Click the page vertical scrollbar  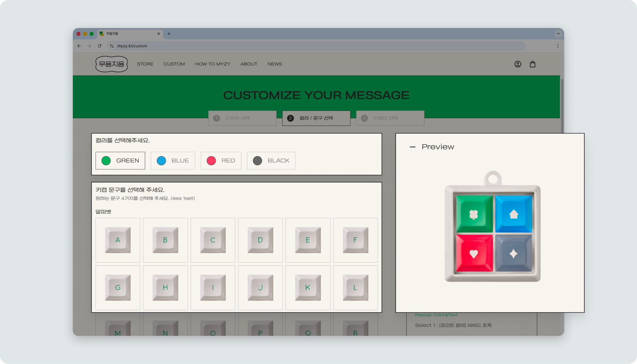[x=562, y=106]
